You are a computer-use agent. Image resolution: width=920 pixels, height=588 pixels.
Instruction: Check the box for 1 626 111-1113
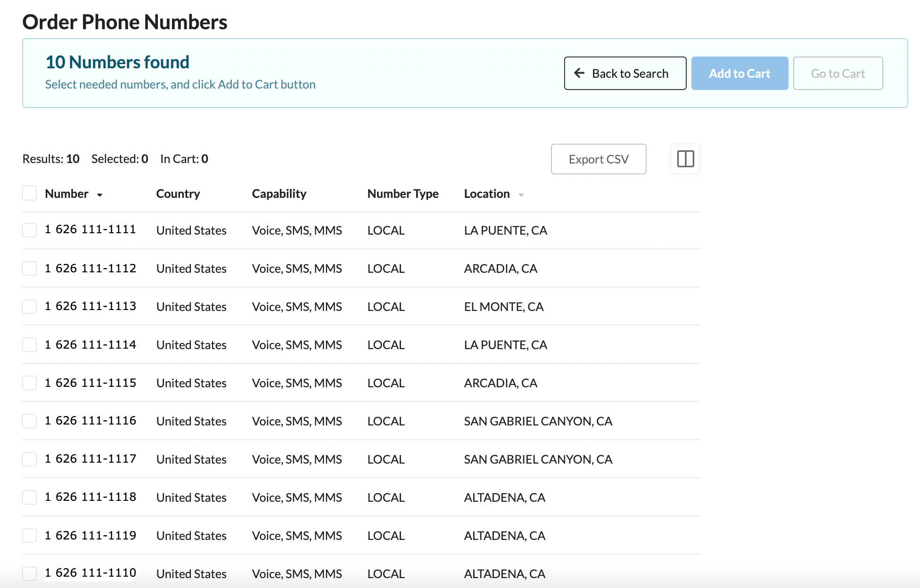[30, 307]
